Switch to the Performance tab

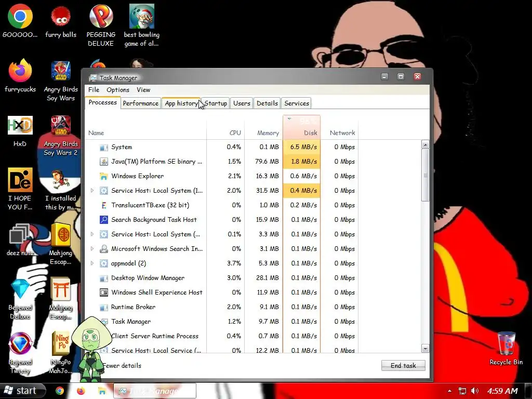click(140, 103)
